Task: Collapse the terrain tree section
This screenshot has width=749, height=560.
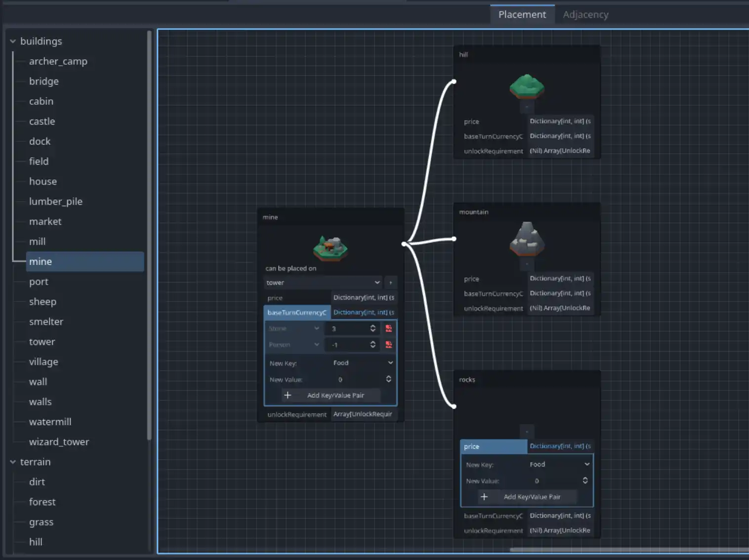Action: tap(13, 462)
